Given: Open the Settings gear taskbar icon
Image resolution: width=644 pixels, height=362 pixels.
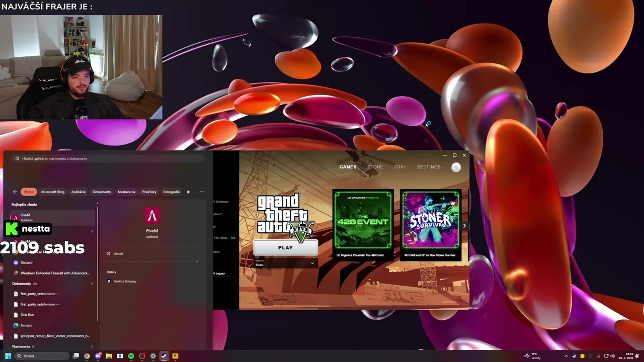Looking at the screenshot, I should pos(153,356).
